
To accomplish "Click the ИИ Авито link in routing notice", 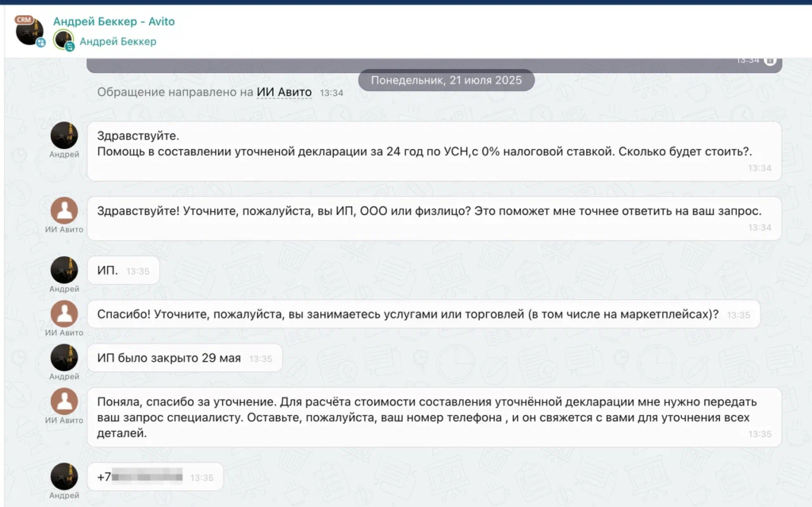I will (x=285, y=92).
